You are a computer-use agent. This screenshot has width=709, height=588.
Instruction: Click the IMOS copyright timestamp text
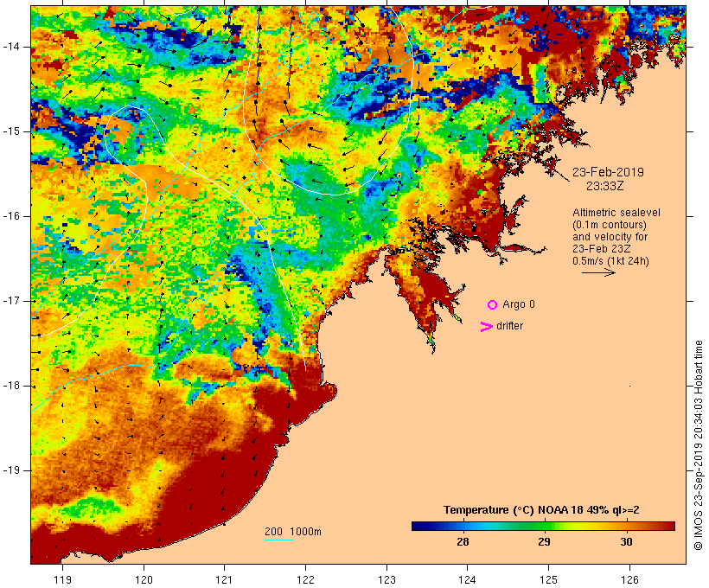tap(699, 445)
